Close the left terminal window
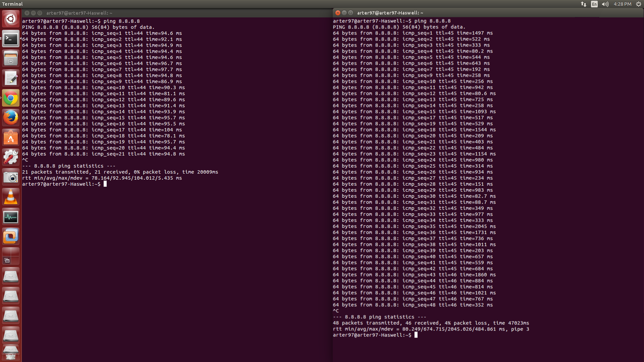 [x=27, y=13]
